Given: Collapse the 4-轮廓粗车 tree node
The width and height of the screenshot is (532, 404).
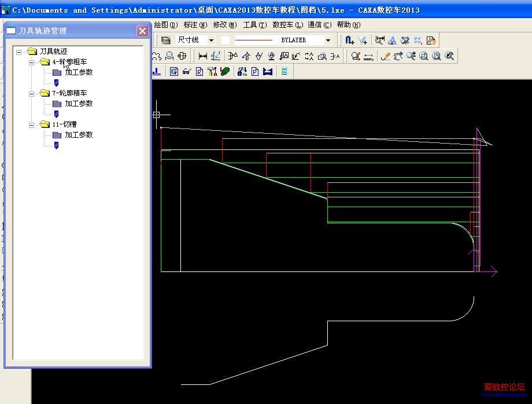Looking at the screenshot, I should pos(32,62).
